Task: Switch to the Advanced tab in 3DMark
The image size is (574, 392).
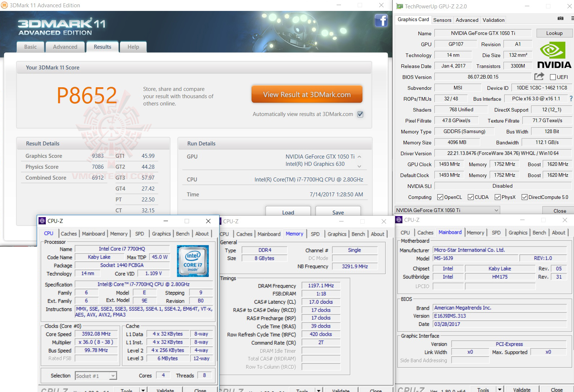Action: pos(65,47)
